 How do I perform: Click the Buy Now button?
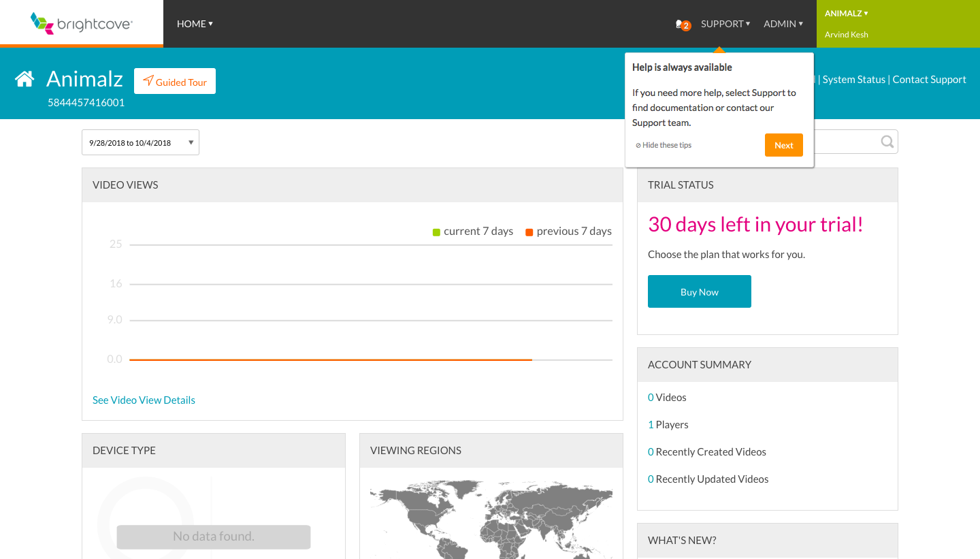tap(700, 291)
